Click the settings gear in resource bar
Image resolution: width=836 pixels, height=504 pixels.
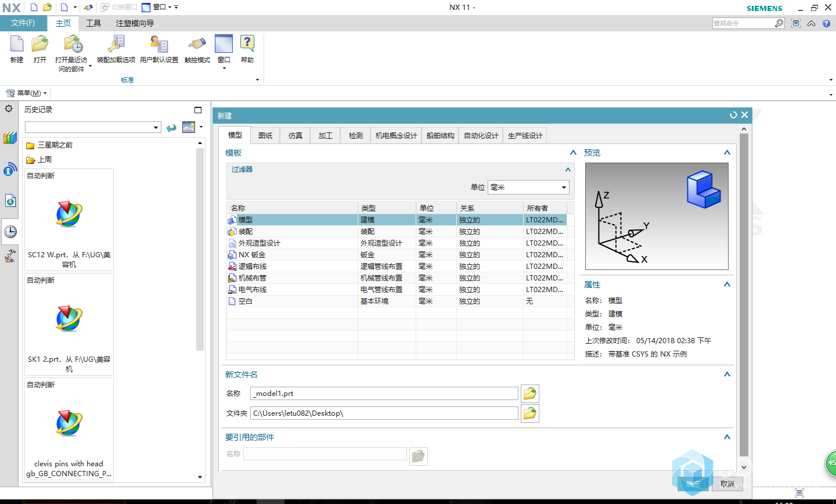(x=9, y=109)
